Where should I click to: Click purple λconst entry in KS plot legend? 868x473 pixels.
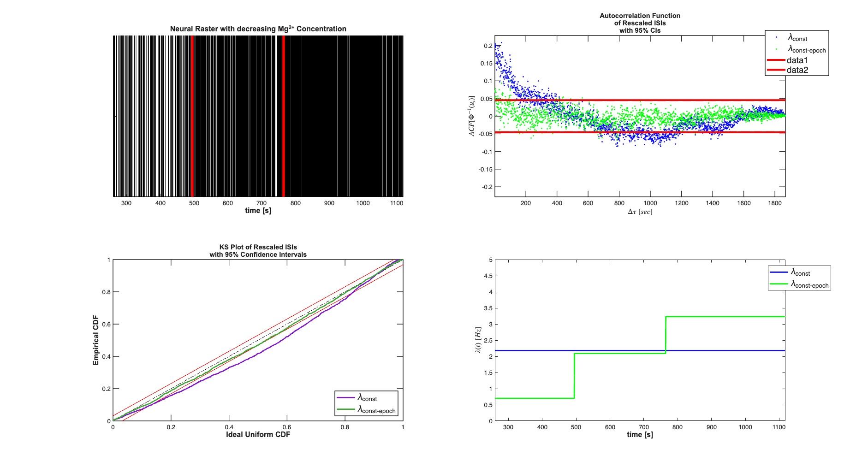coord(367,398)
